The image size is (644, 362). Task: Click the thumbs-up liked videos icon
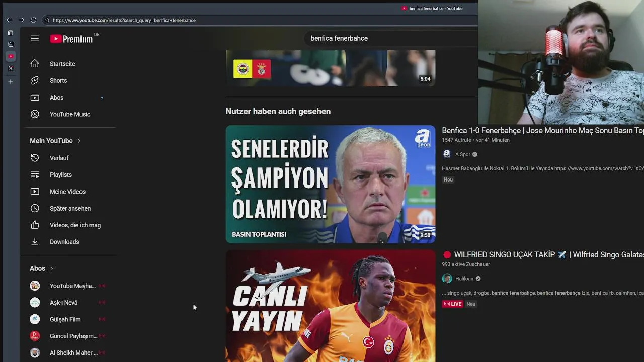click(35, 225)
